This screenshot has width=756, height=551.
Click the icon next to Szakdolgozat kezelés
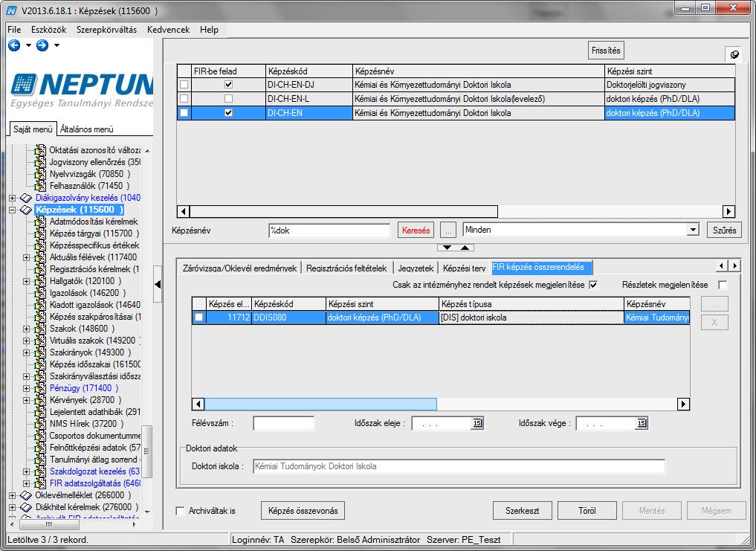coord(40,471)
